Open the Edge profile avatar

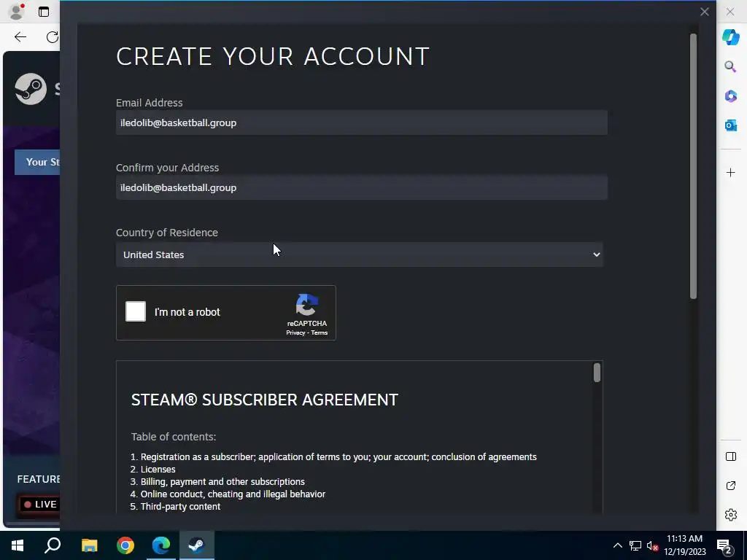pos(16,12)
